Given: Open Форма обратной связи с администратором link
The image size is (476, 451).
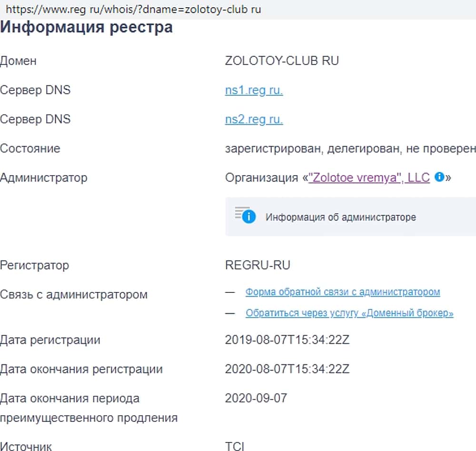Looking at the screenshot, I should (342, 292).
